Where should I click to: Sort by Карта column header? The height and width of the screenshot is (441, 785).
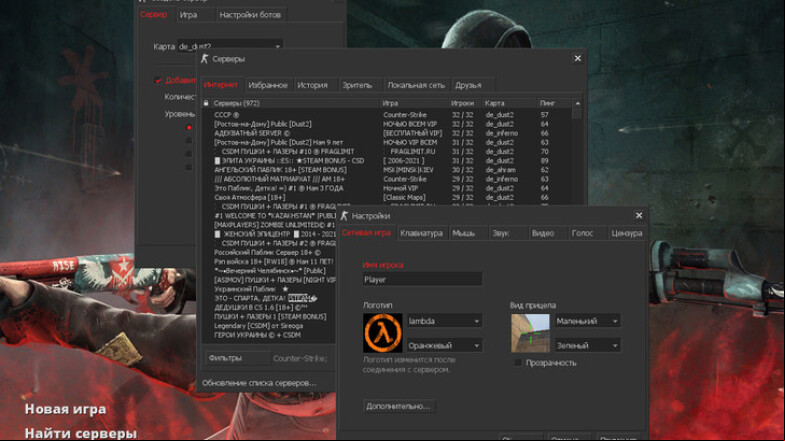click(x=509, y=103)
